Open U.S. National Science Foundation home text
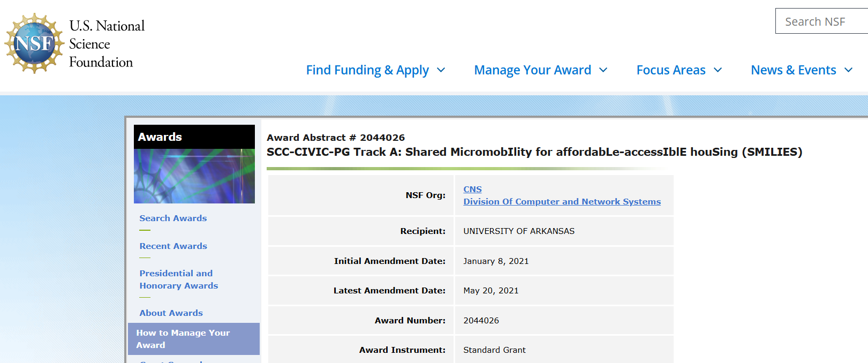This screenshot has height=363, width=868. pyautogui.click(x=107, y=44)
